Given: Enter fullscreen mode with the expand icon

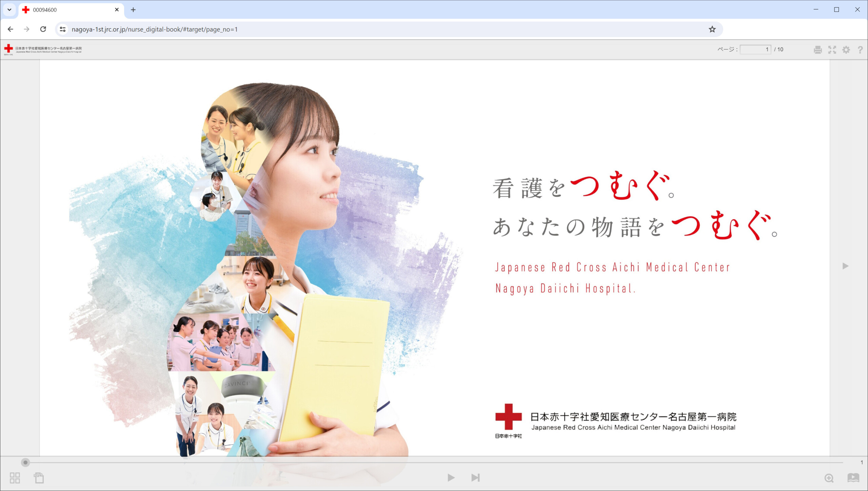Looking at the screenshot, I should 832,50.
